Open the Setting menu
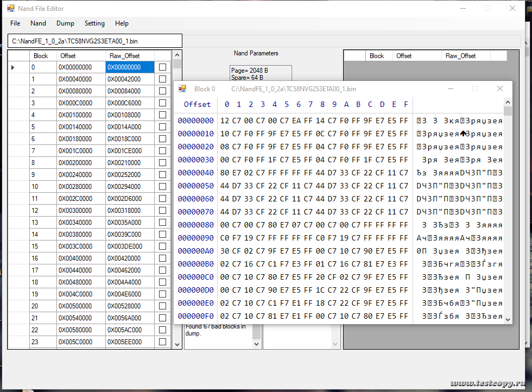 [94, 23]
